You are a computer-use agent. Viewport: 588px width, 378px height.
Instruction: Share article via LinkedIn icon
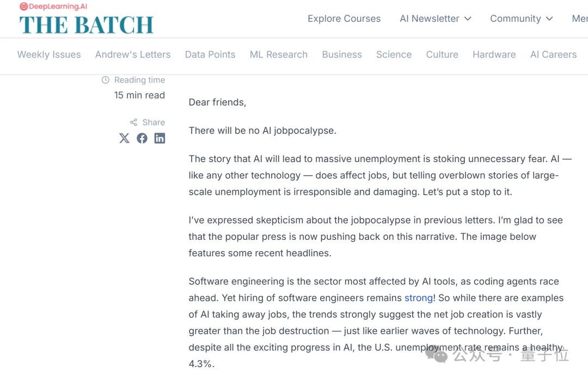[160, 138]
